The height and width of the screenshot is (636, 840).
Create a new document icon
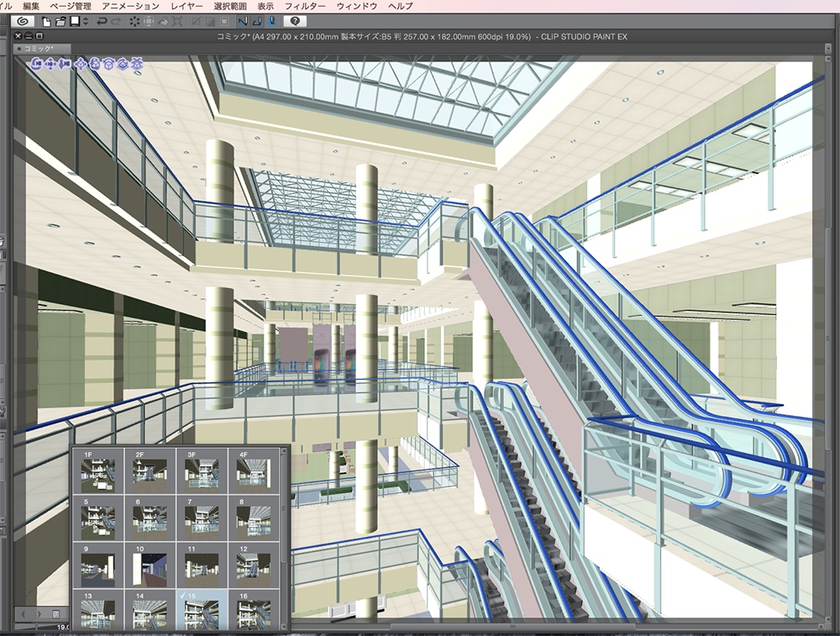coord(46,22)
